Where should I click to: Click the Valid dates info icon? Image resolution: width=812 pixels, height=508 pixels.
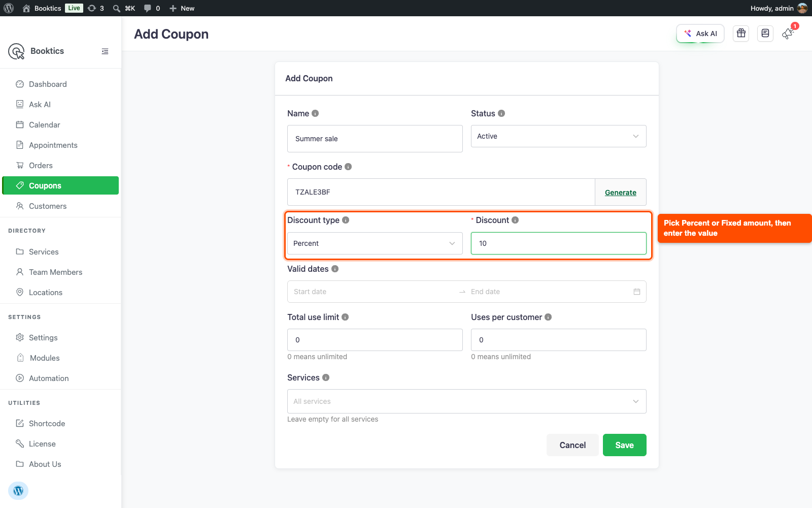(x=335, y=269)
